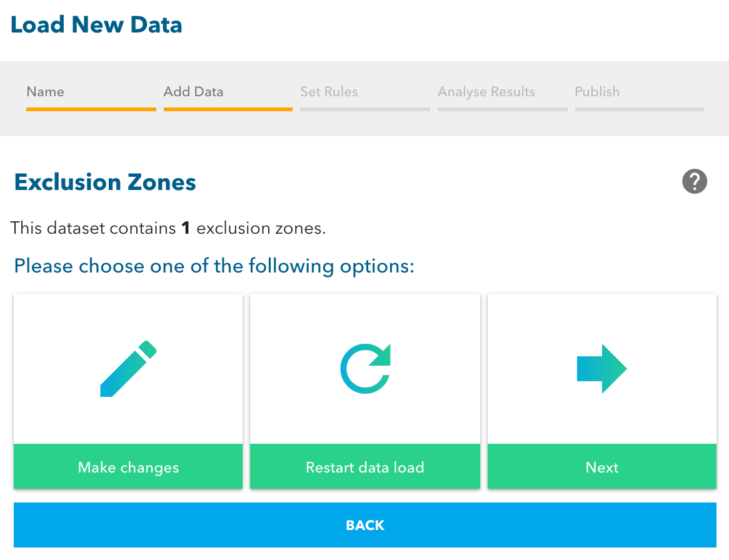Image resolution: width=729 pixels, height=560 pixels.
Task: Open the Publish step tab
Action: 597,91
